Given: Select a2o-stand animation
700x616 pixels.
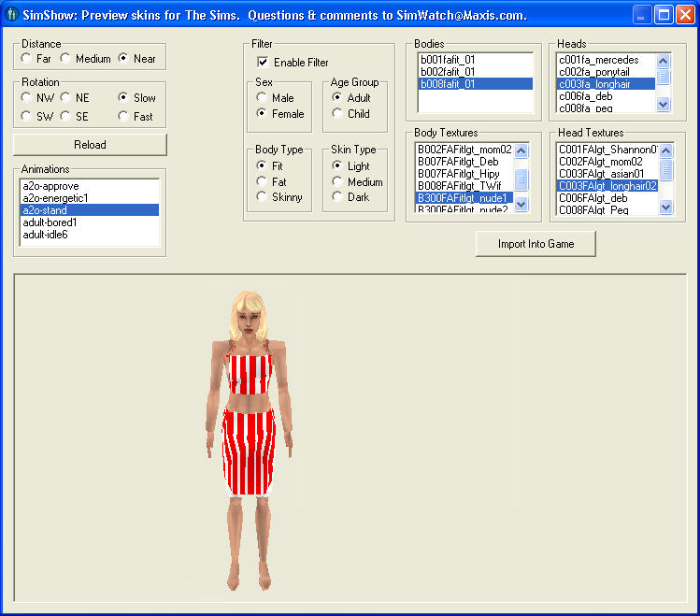Looking at the screenshot, I should pos(90,210).
